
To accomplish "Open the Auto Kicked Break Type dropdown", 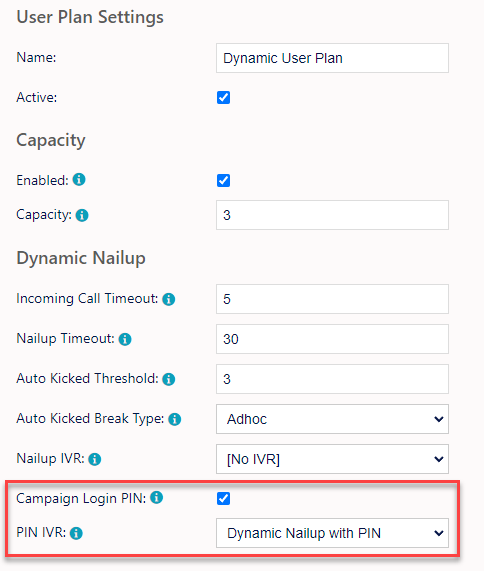I will pyautogui.click(x=332, y=419).
